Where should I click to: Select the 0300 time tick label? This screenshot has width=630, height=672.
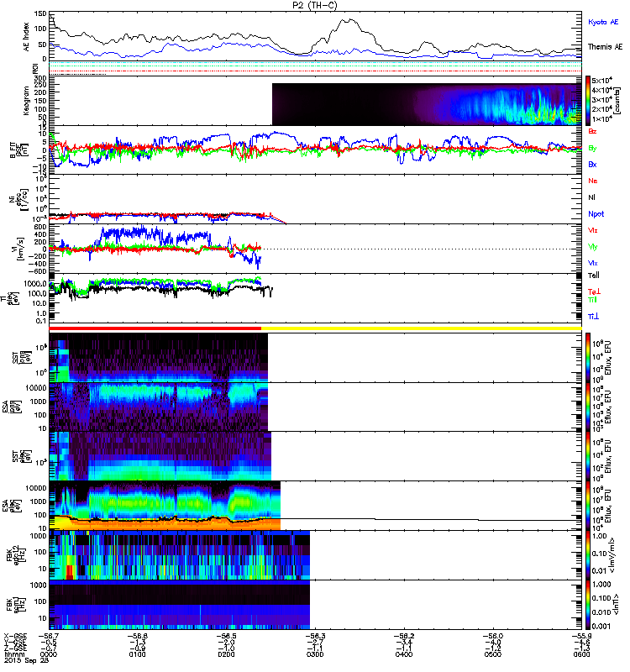pyautogui.click(x=315, y=654)
